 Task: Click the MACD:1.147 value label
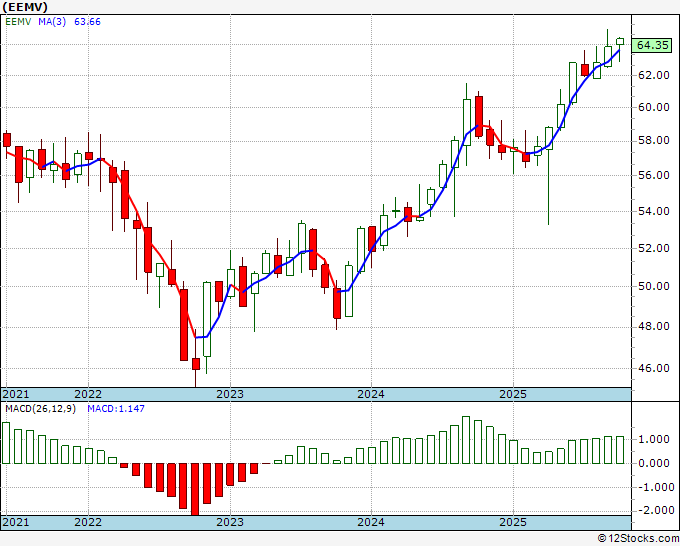pyautogui.click(x=116, y=409)
